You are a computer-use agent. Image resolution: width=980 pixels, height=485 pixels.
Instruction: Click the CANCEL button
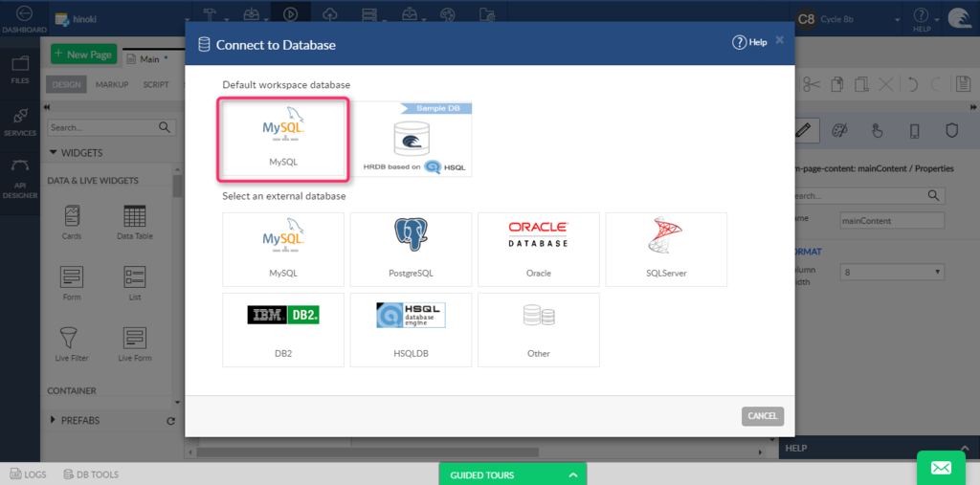763,416
